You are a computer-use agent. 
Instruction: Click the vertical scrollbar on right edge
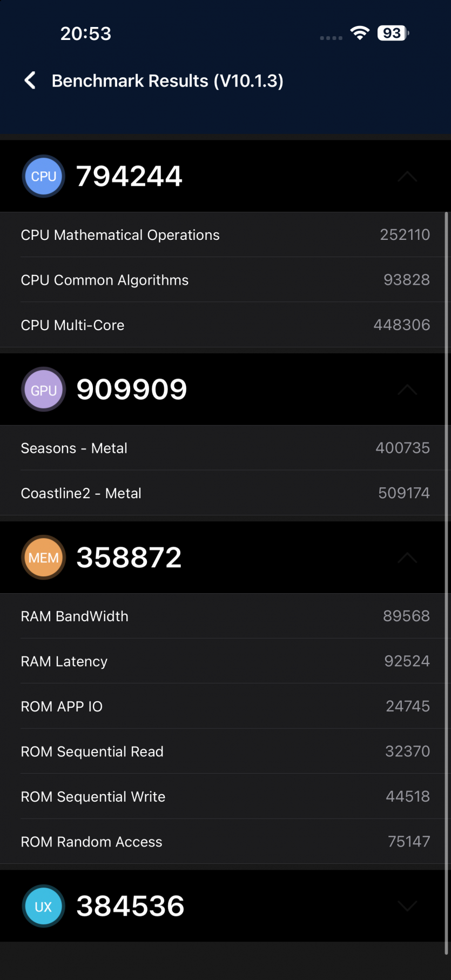(x=446, y=583)
